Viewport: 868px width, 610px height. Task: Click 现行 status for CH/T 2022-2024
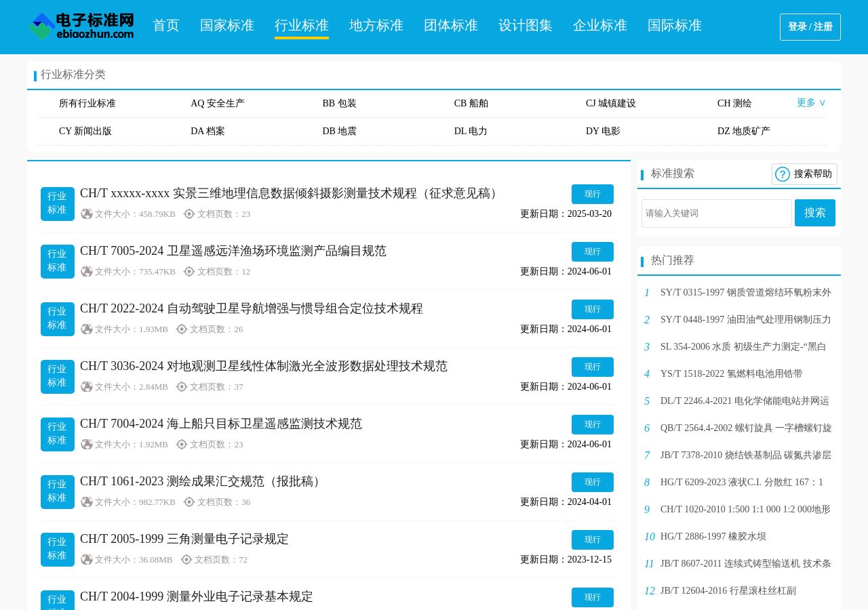(593, 309)
